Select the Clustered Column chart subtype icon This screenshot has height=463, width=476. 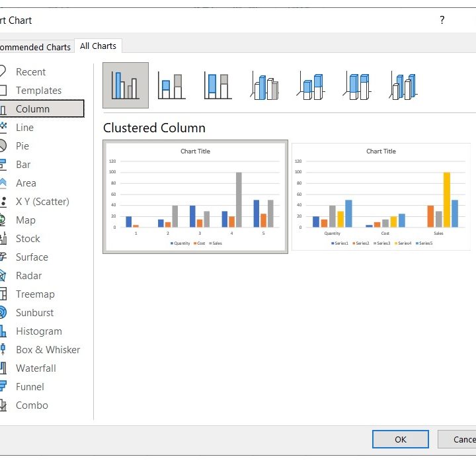(x=126, y=85)
